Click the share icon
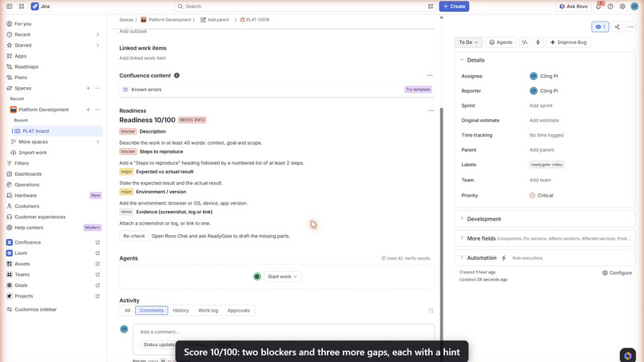 coord(617,26)
